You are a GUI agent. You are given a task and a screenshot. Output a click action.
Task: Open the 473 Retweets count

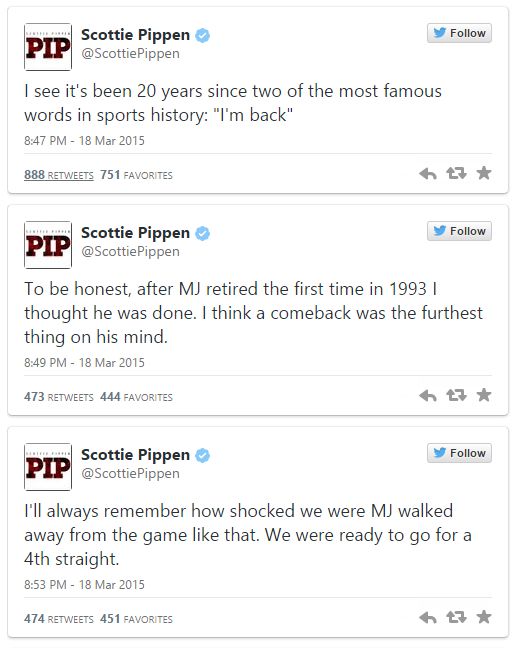[59, 397]
